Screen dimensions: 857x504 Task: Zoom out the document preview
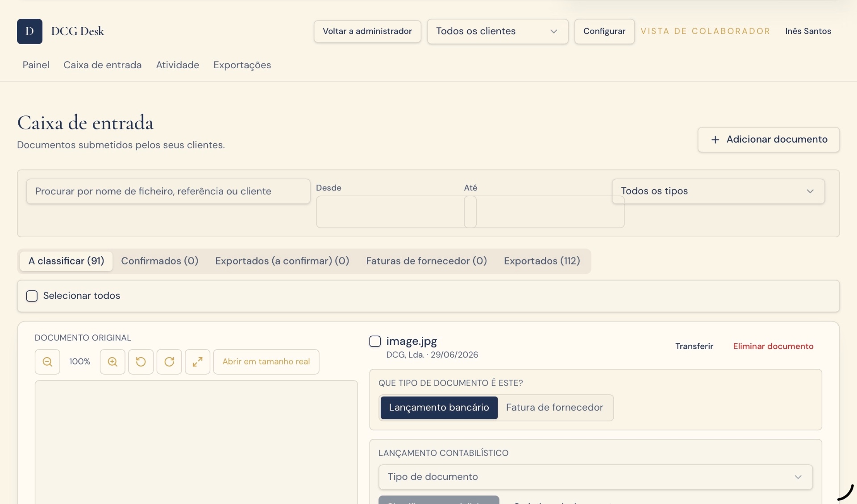(x=47, y=362)
